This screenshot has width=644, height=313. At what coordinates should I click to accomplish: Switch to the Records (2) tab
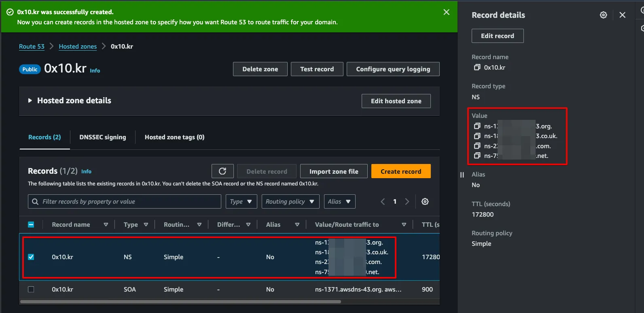pyautogui.click(x=44, y=137)
